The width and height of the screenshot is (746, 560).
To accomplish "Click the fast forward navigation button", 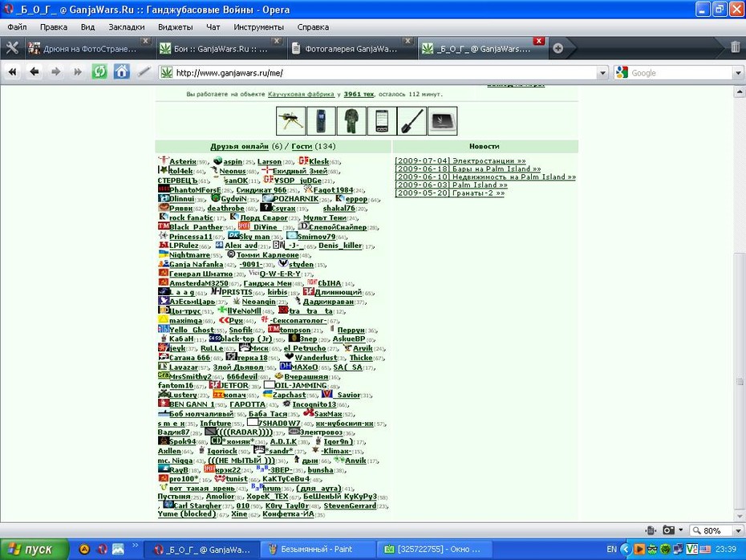I will tap(78, 72).
